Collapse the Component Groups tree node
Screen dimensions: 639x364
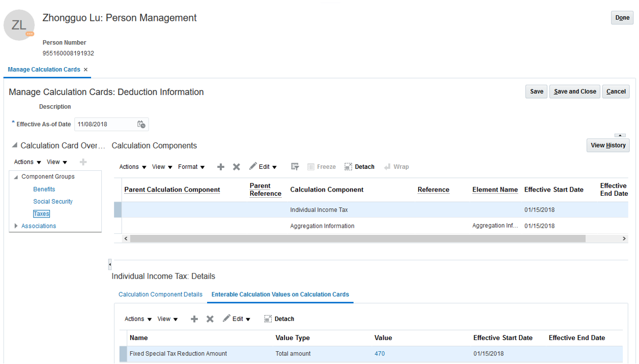(x=16, y=177)
